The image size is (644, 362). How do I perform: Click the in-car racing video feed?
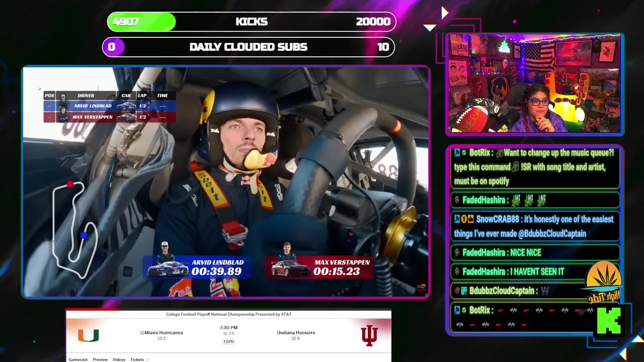tap(226, 182)
